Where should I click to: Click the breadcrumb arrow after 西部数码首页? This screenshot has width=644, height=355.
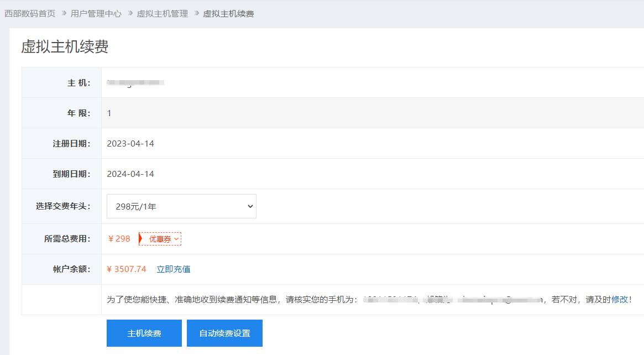[x=64, y=14]
